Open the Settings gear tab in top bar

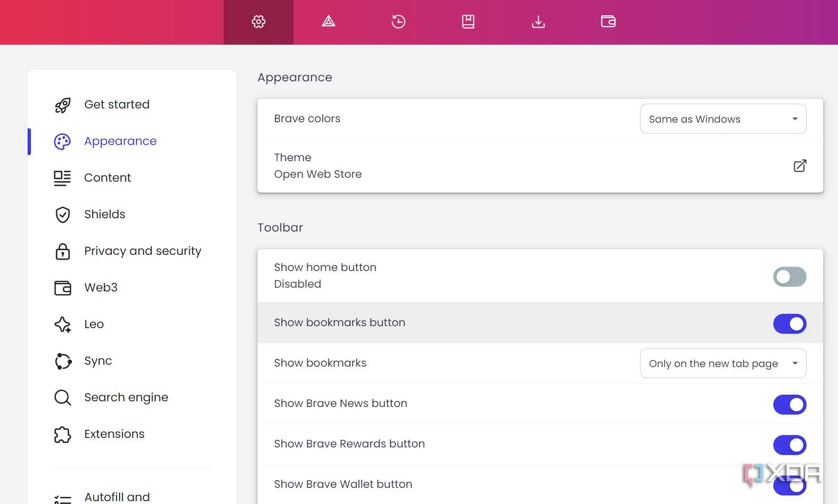[258, 22]
